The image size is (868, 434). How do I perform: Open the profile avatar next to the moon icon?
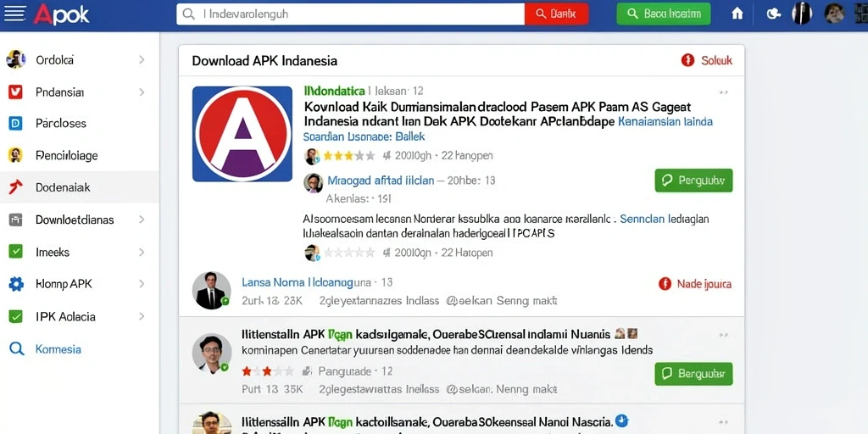(802, 14)
